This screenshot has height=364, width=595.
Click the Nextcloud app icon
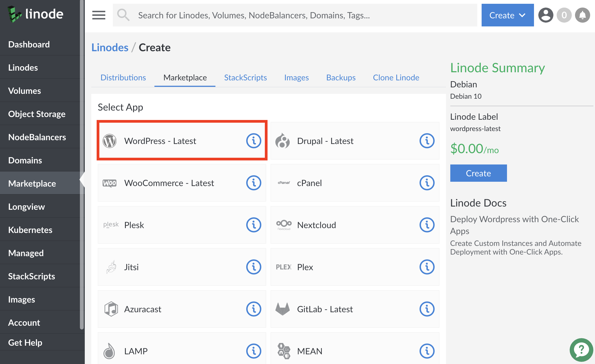pyautogui.click(x=283, y=225)
